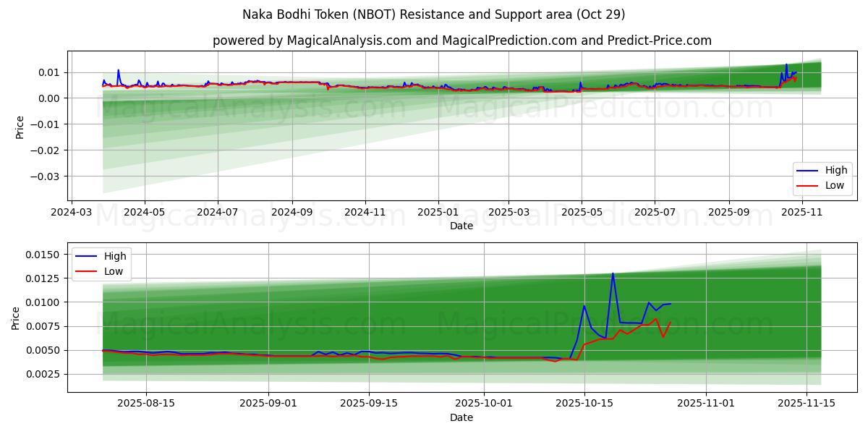
Task: Collapse the upper chart legend
Action: click(822, 178)
